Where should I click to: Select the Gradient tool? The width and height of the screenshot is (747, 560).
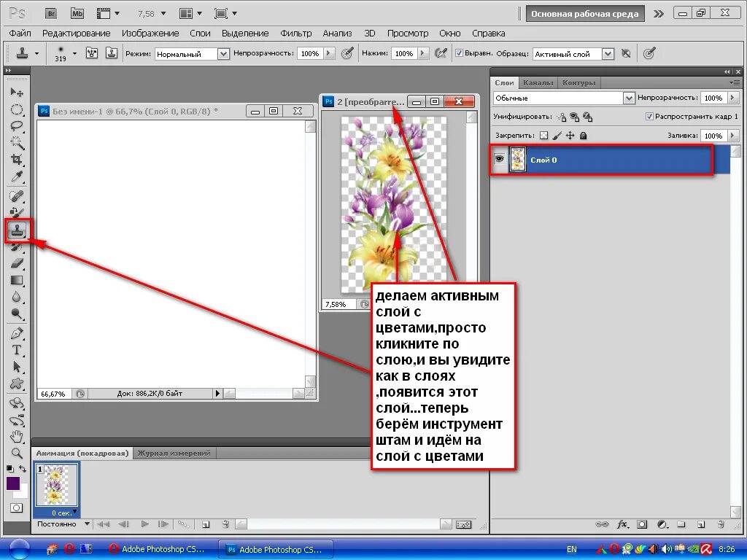(17, 280)
